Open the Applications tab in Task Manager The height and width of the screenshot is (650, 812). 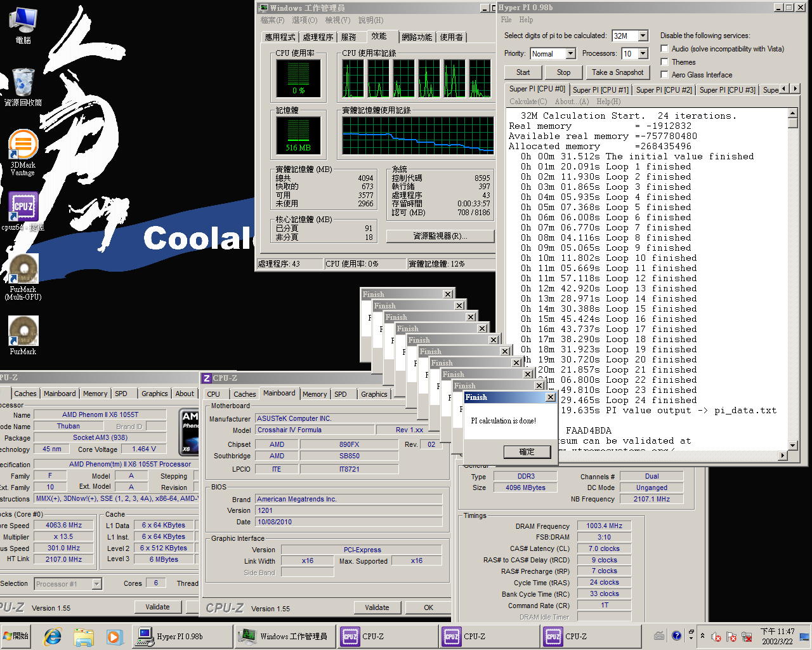280,37
